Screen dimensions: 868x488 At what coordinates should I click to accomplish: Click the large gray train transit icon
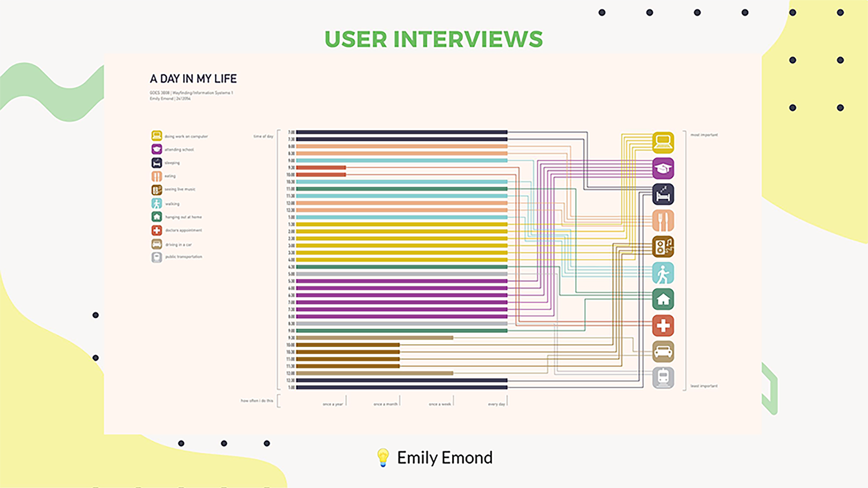[x=663, y=378]
